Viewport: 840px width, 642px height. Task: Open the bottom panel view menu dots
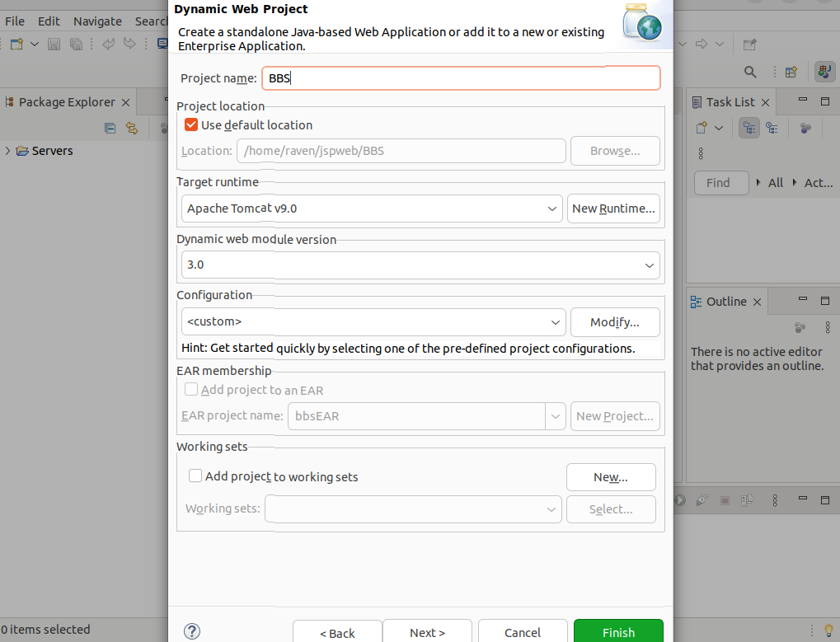point(775,500)
